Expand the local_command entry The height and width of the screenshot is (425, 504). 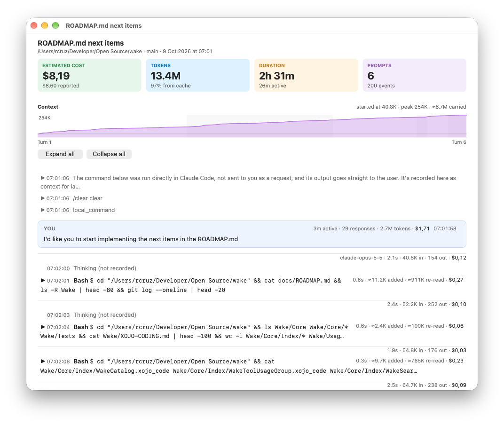(x=42, y=210)
